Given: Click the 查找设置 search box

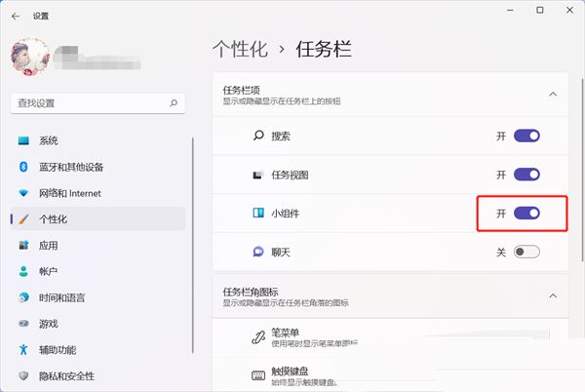Looking at the screenshot, I should click(x=88, y=102).
